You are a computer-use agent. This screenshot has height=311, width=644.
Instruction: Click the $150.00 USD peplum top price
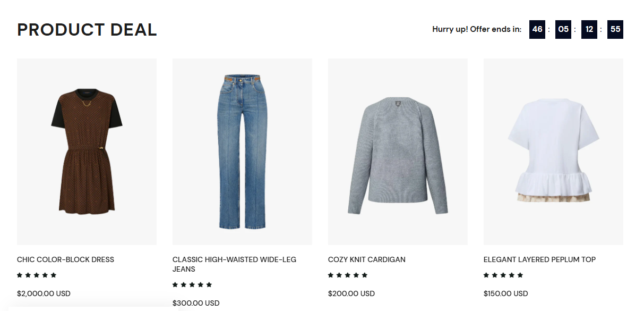pyautogui.click(x=505, y=293)
